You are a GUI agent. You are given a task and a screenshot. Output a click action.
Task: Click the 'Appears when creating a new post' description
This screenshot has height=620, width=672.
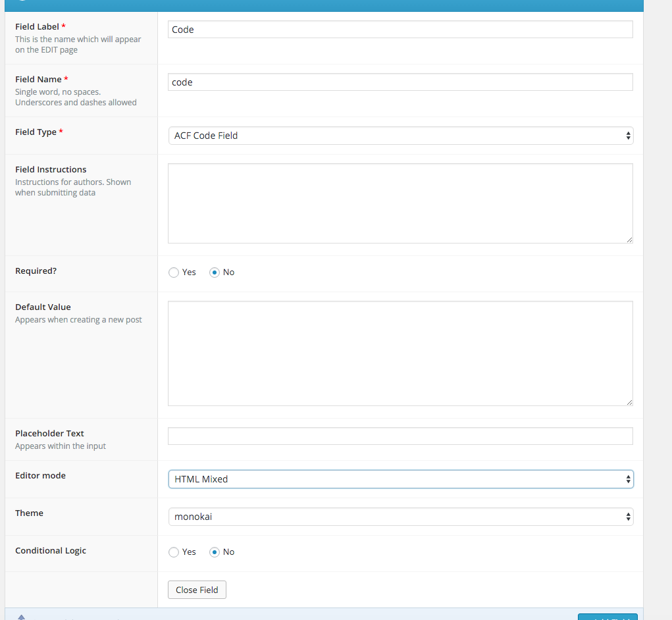(78, 320)
